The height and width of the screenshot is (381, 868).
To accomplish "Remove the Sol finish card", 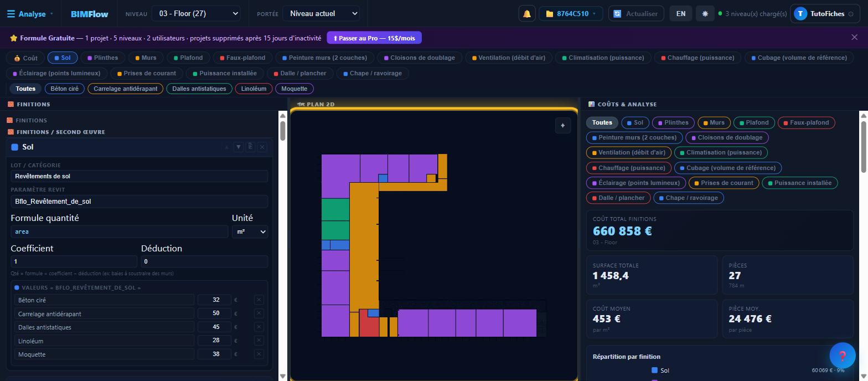I will coord(262,147).
